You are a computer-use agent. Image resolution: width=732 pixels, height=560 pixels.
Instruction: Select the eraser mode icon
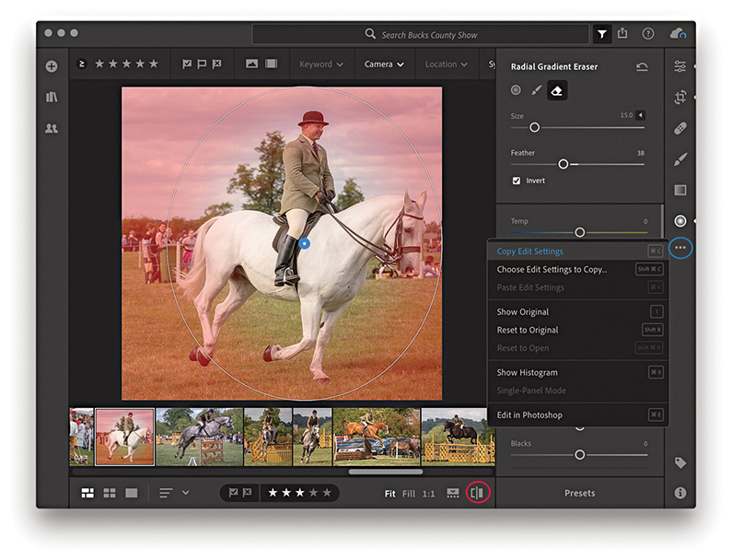[x=557, y=90]
